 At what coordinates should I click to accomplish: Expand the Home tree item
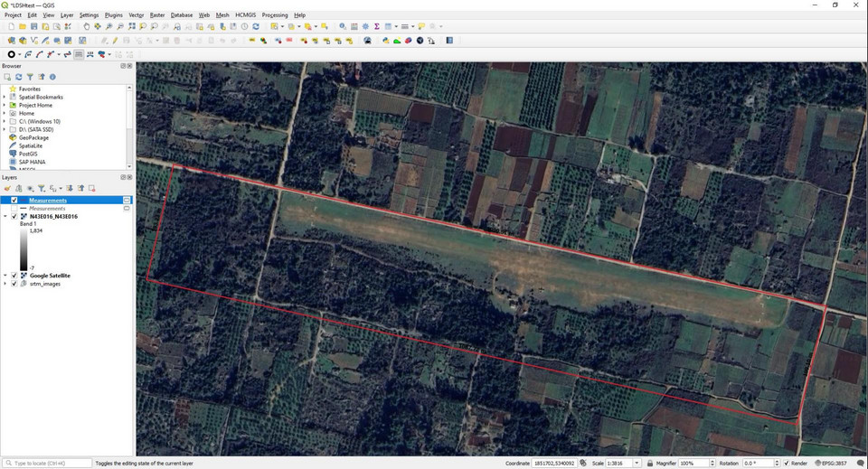5,113
